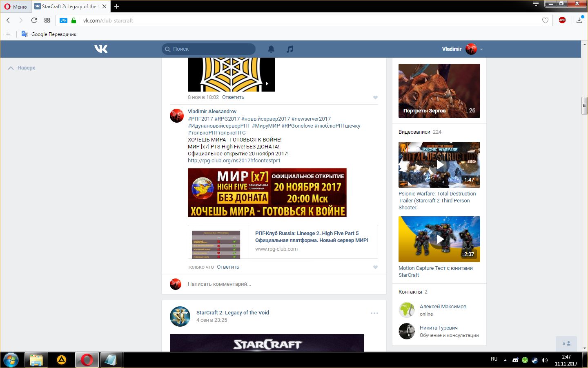Switch RU keyboard language indicator
This screenshot has width=588, height=368.
[494, 359]
